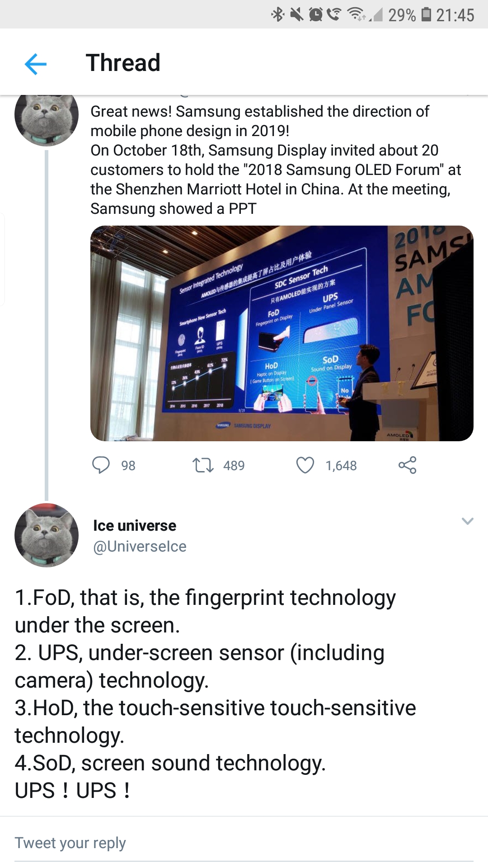
Task: Tap the cat avatar on upper tweet
Action: tap(47, 120)
